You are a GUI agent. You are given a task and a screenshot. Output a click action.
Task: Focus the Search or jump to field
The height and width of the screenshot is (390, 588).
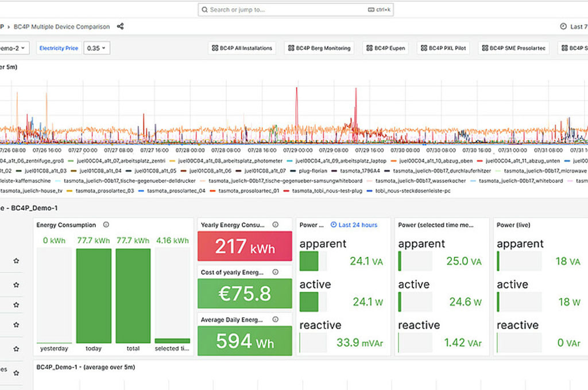(x=296, y=10)
